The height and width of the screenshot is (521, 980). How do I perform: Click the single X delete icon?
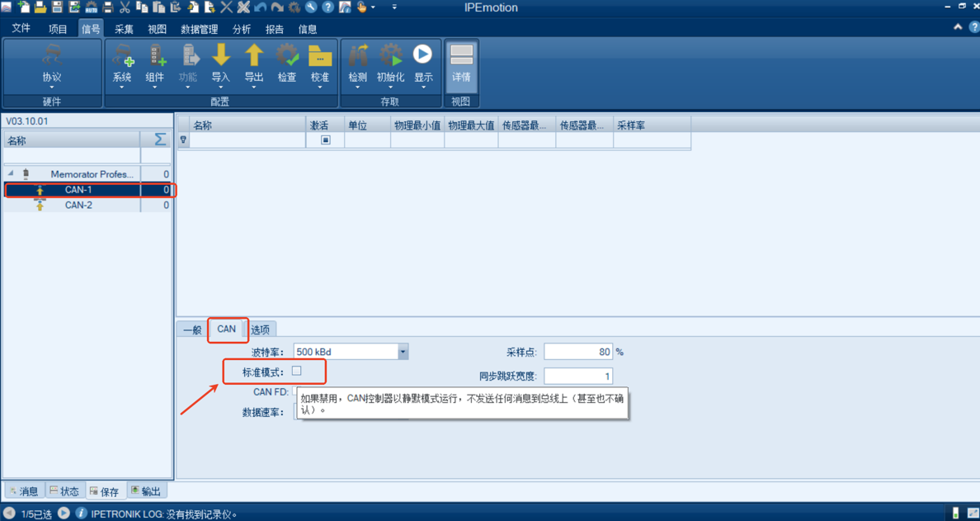pyautogui.click(x=226, y=7)
